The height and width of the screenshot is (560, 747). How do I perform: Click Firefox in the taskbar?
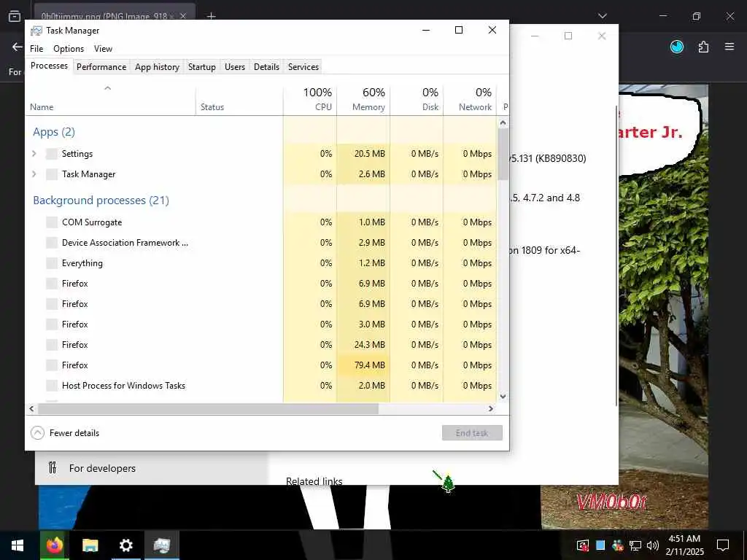point(55,545)
